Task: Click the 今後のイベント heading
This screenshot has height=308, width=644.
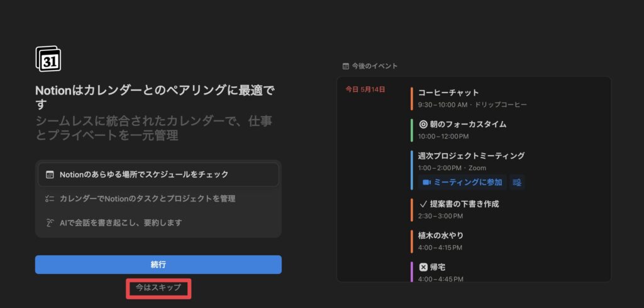Action: pyautogui.click(x=375, y=66)
